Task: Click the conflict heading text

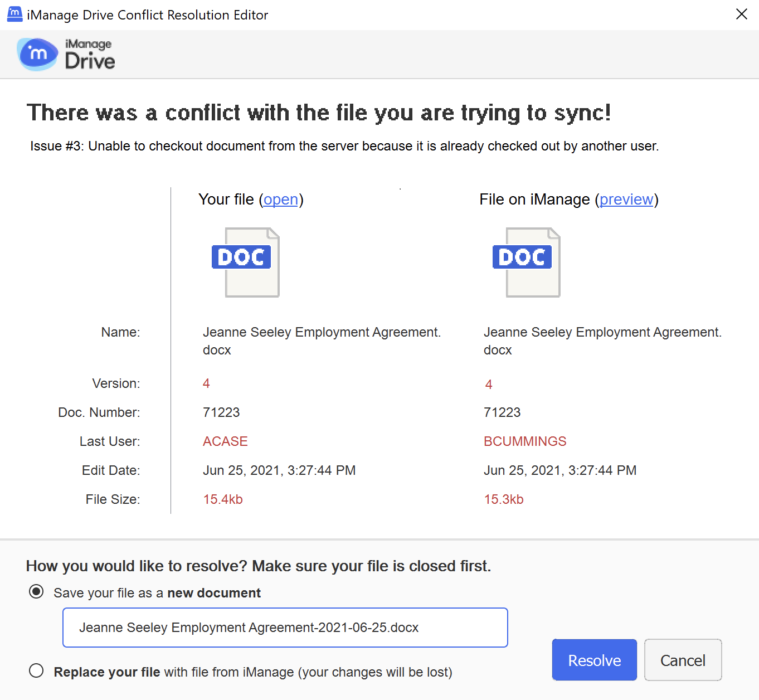Action: click(x=319, y=113)
